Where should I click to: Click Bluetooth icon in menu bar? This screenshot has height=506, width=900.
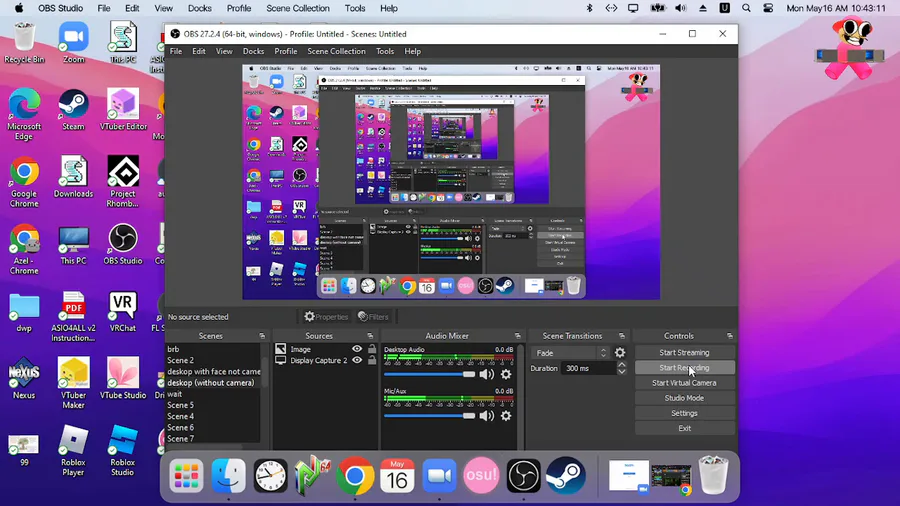click(589, 8)
